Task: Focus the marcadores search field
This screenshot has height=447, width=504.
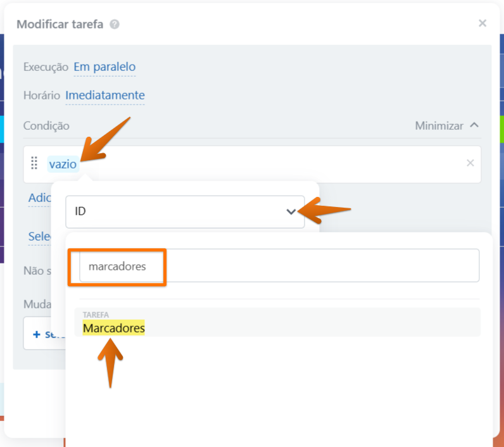Action: 279,266
